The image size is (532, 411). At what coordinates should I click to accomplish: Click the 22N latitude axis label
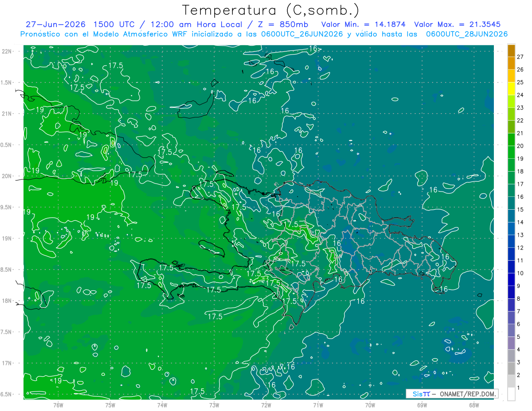tap(8, 51)
